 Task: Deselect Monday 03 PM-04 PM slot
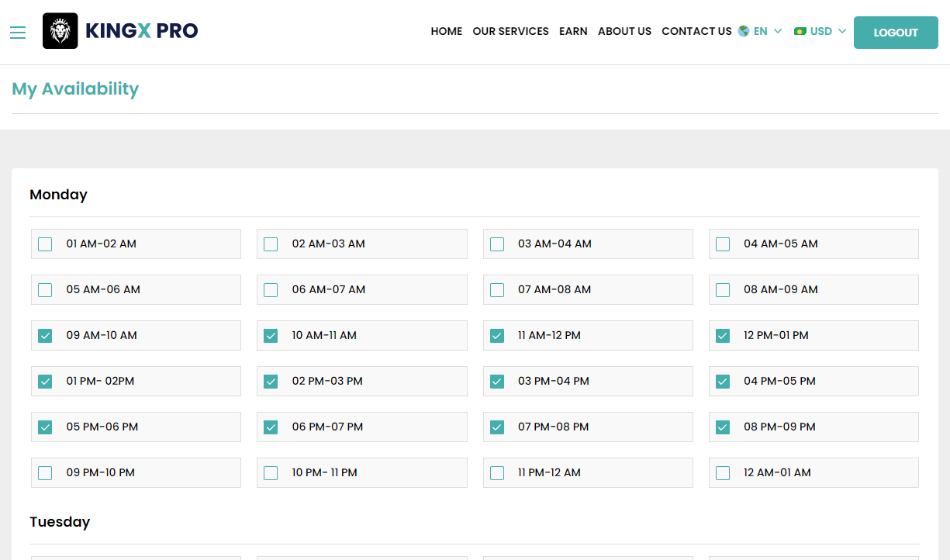(497, 382)
